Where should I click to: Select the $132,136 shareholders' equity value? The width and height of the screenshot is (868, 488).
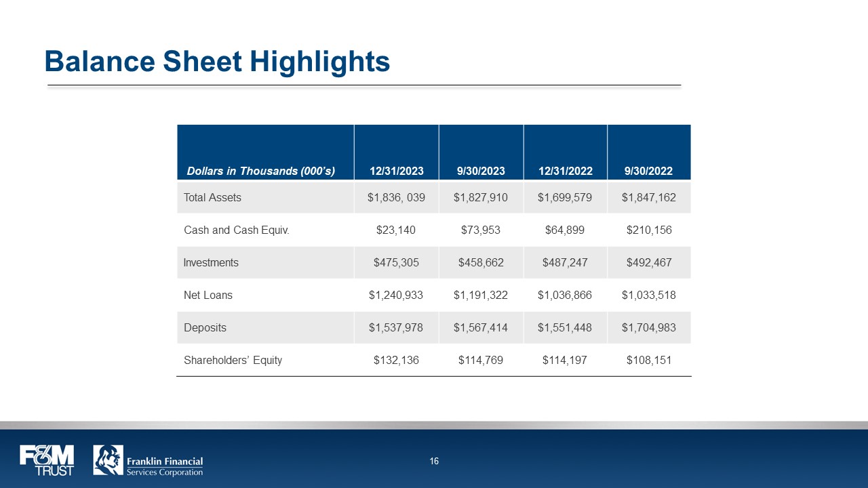pos(396,361)
